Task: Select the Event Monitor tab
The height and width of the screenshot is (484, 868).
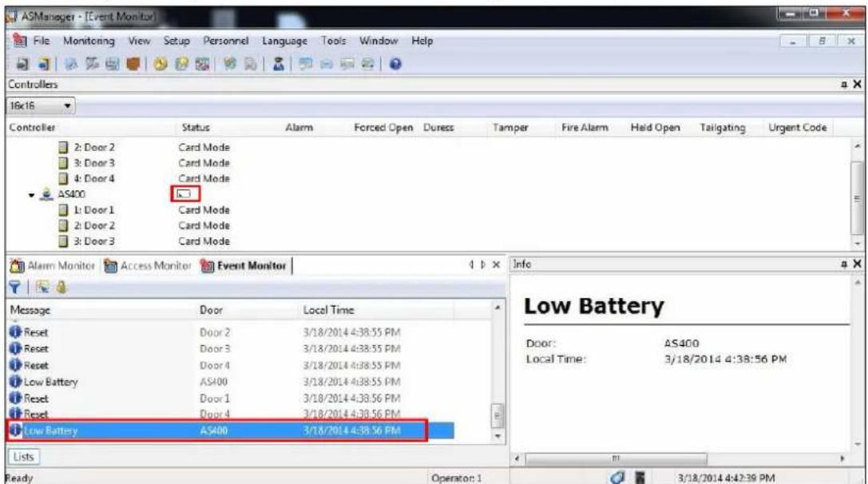Action: (x=244, y=266)
